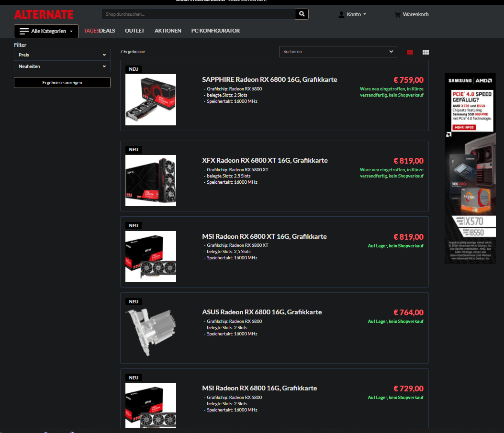Click the ALTERNATE logo
The image size is (504, 433).
pyautogui.click(x=44, y=14)
